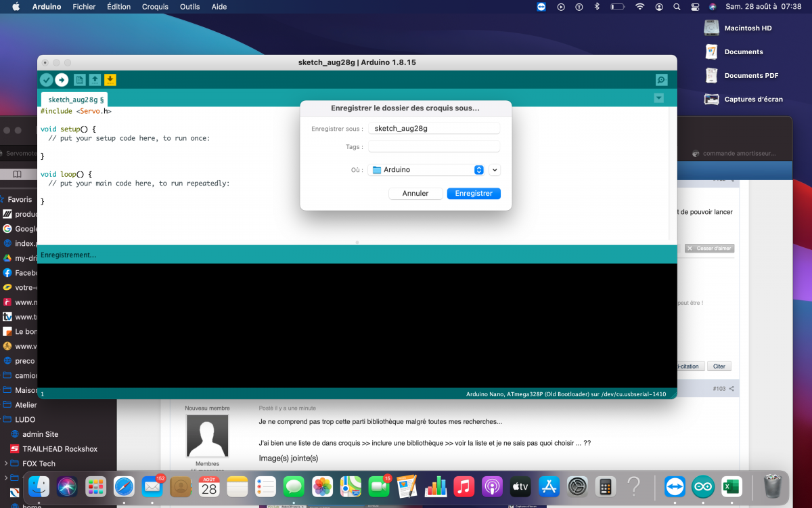Open Photos from the Dock
812x508 pixels.
tap(322, 486)
